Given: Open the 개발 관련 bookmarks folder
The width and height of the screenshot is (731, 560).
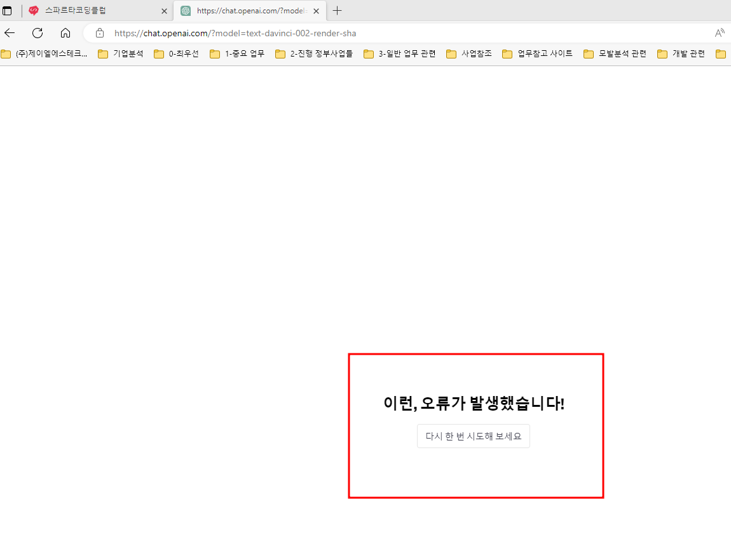Looking at the screenshot, I should coord(681,53).
